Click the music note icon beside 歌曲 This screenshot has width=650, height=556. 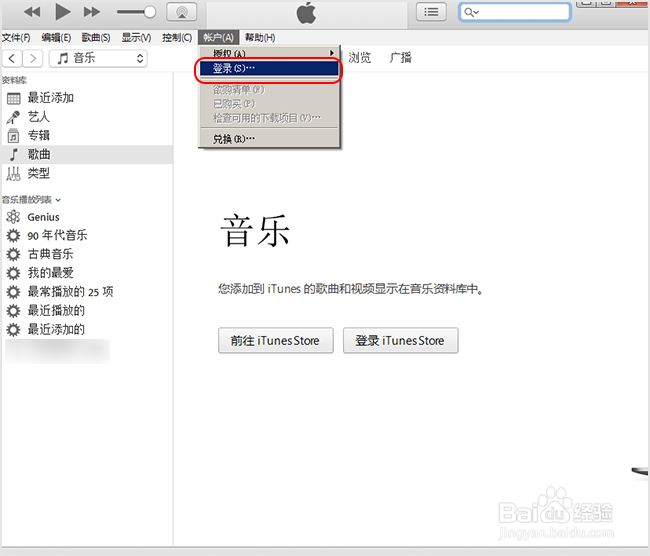click(x=14, y=155)
